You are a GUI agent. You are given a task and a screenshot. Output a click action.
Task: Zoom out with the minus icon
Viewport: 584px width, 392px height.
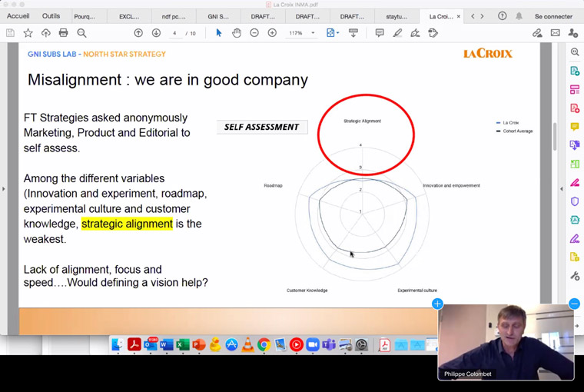pyautogui.click(x=254, y=33)
